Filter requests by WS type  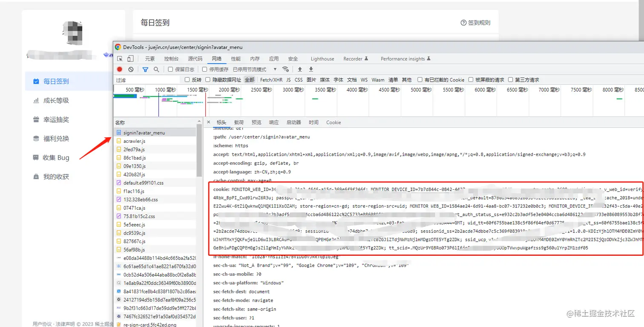click(364, 80)
